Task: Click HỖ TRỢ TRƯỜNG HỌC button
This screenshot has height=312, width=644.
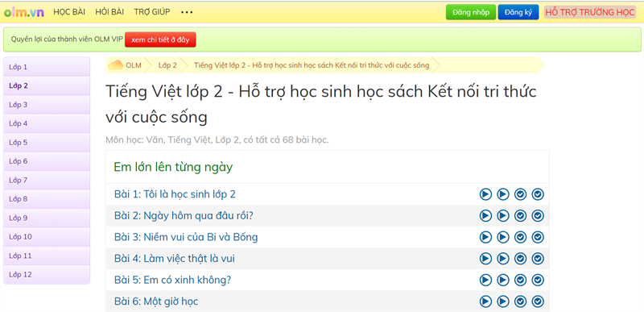Action: tap(590, 12)
